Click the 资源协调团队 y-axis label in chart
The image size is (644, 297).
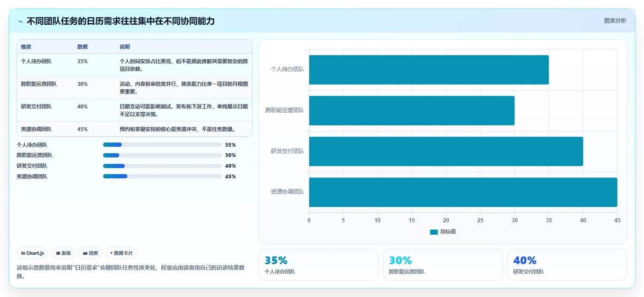tap(288, 192)
